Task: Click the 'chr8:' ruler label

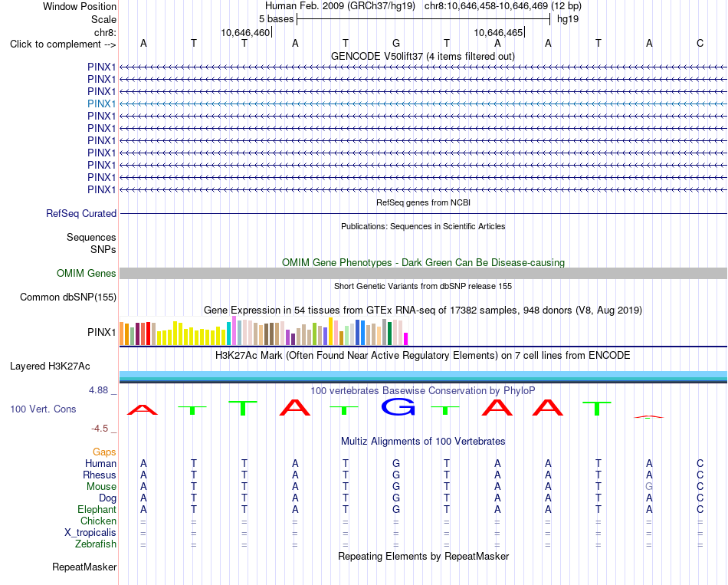Action: [105, 32]
